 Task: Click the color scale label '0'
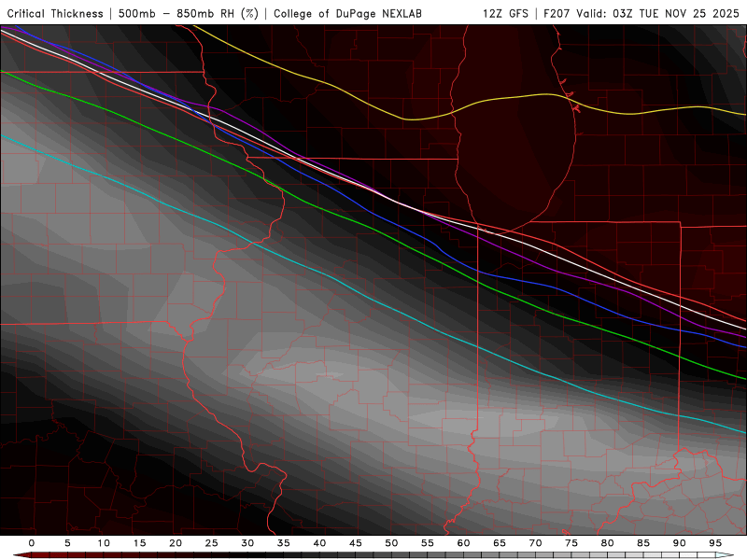click(32, 543)
